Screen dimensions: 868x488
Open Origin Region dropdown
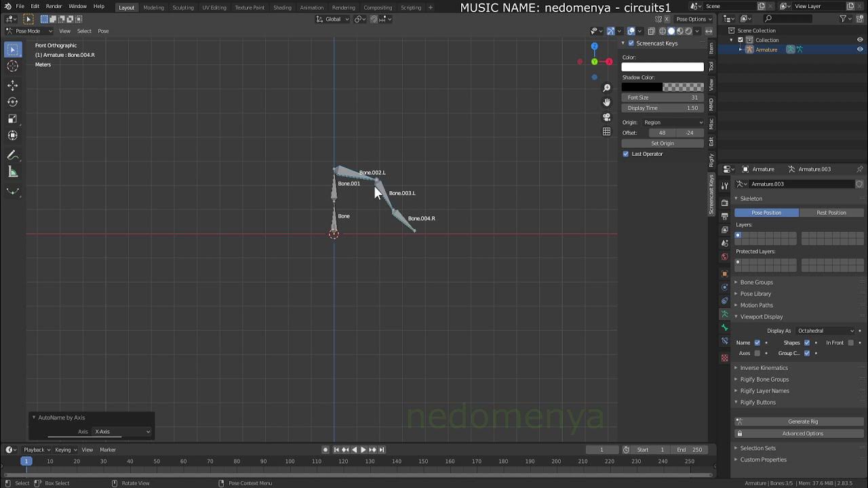(673, 123)
